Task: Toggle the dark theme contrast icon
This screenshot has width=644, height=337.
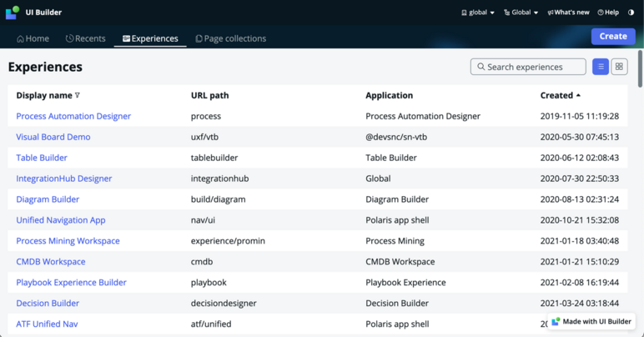Action: [x=631, y=13]
